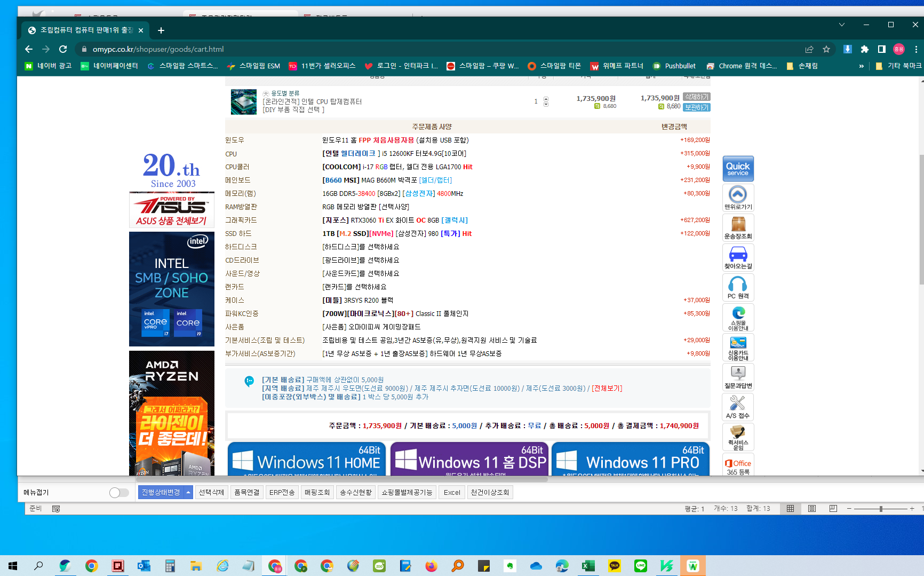Open Windows Start menu

click(x=13, y=566)
